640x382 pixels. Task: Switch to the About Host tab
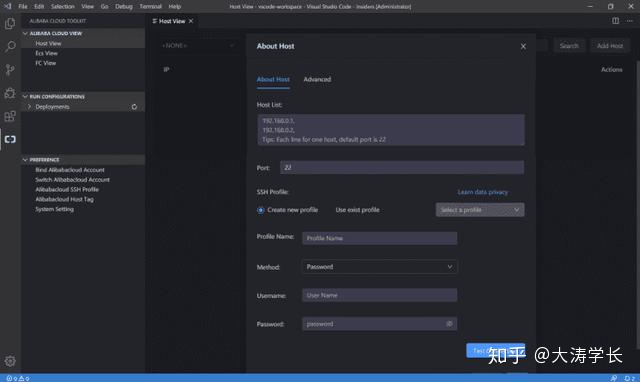click(x=273, y=79)
